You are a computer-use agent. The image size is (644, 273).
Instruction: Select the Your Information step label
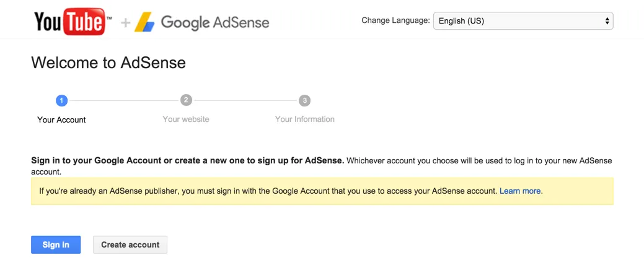coord(304,119)
